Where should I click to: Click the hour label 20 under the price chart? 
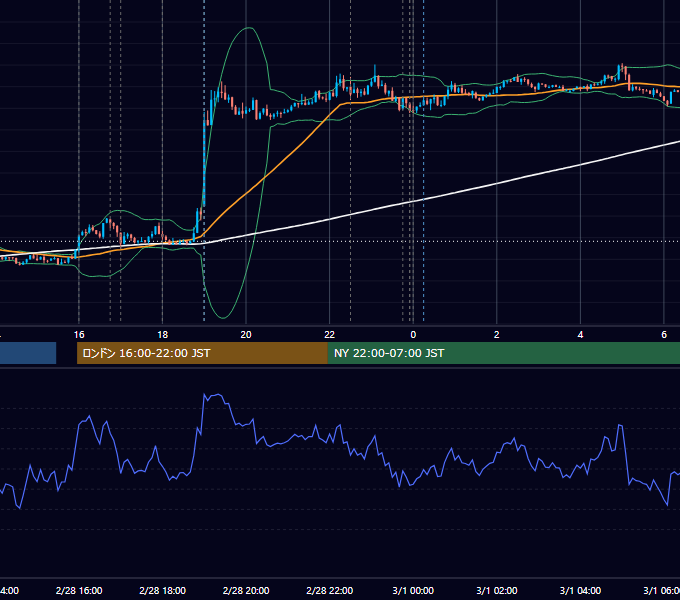point(246,335)
